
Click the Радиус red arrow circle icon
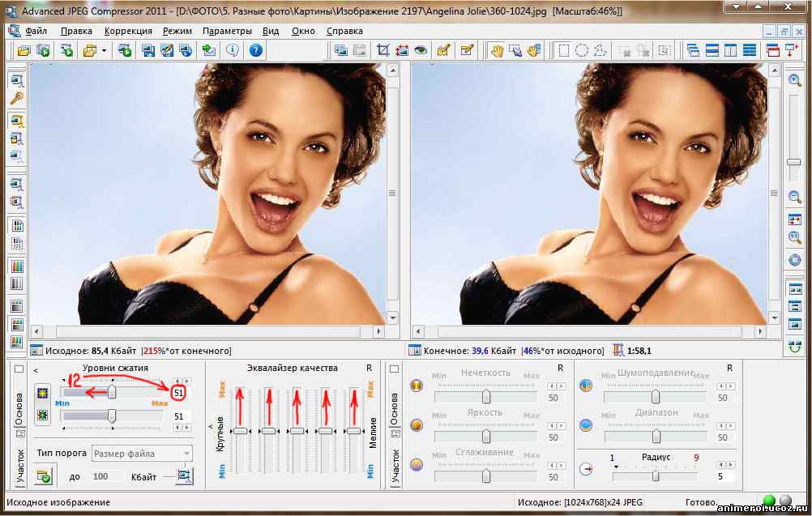(586, 469)
